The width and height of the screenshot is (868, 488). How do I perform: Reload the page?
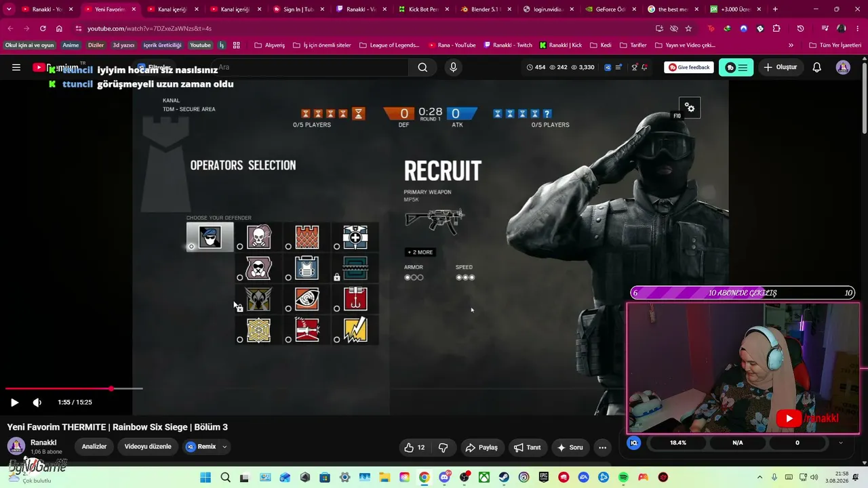43,28
